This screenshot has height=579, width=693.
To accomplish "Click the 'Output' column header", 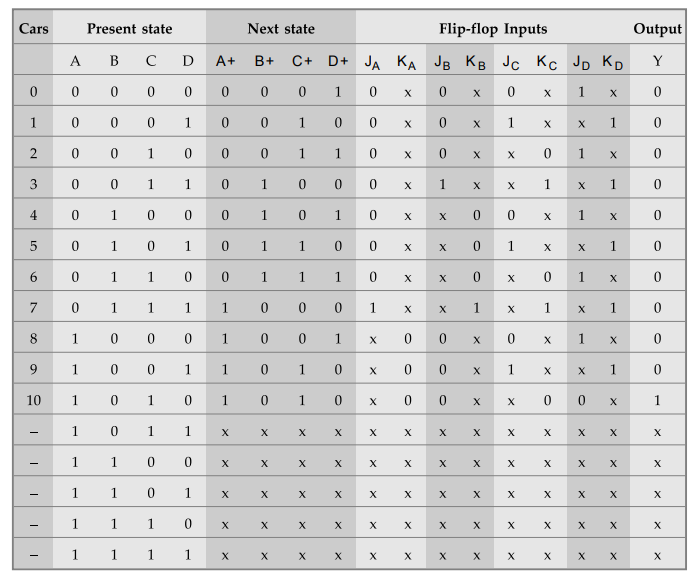I will [657, 29].
